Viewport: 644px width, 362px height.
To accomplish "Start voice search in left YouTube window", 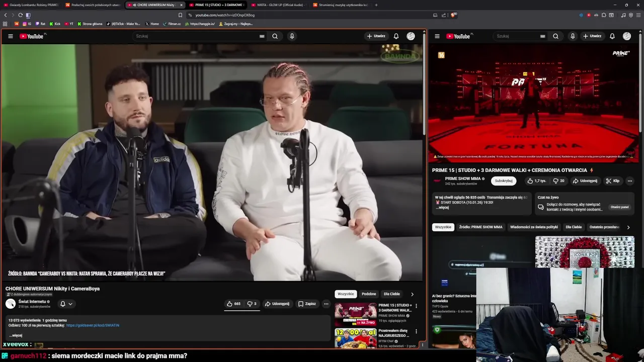I will 292,36.
